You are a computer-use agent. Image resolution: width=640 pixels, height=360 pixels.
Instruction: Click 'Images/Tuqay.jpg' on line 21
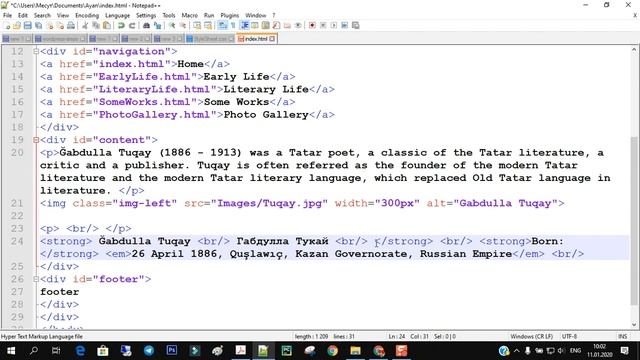tap(269, 203)
